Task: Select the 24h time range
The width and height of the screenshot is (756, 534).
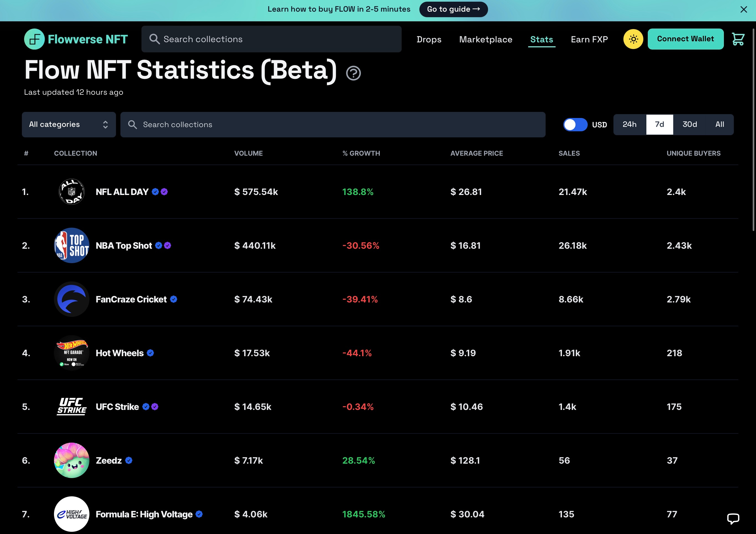Action: pyautogui.click(x=629, y=125)
